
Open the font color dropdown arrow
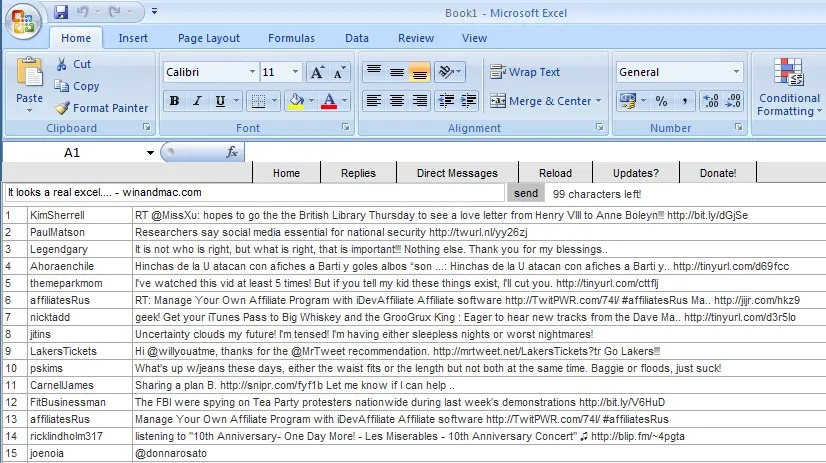pos(344,101)
